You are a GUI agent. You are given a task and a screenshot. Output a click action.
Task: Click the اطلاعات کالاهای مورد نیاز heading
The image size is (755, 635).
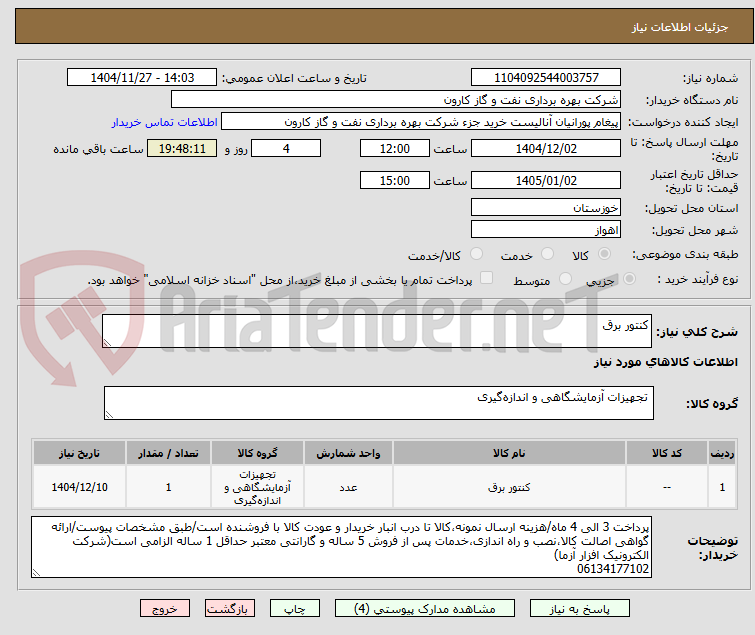point(665,362)
